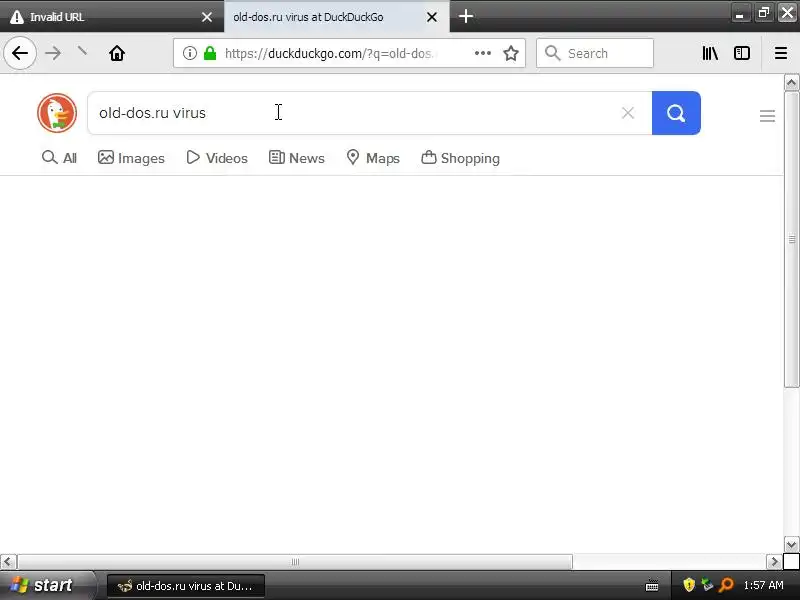
Task: Submit search with the blue magnifier button
Action: point(676,113)
